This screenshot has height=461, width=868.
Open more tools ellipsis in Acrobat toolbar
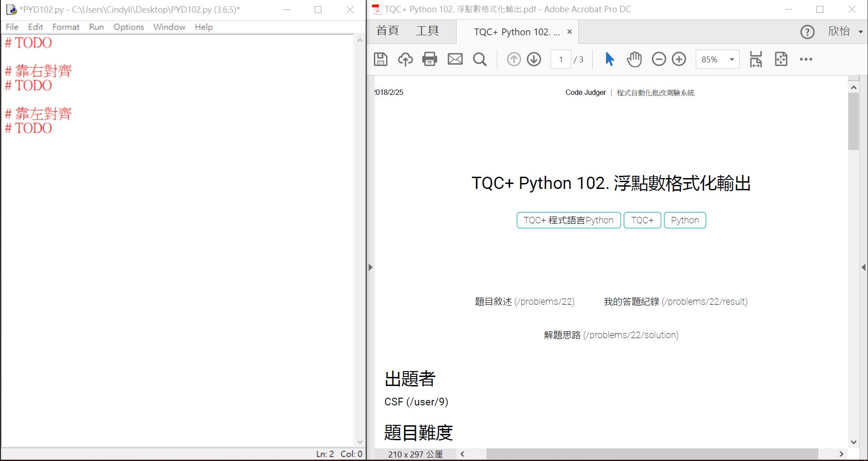coord(806,59)
